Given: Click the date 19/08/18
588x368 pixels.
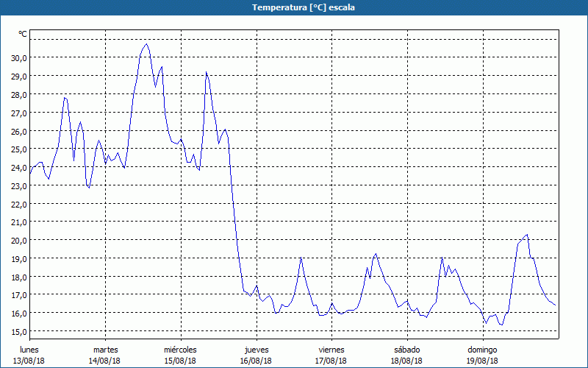Looking at the screenshot, I should (x=482, y=361).
